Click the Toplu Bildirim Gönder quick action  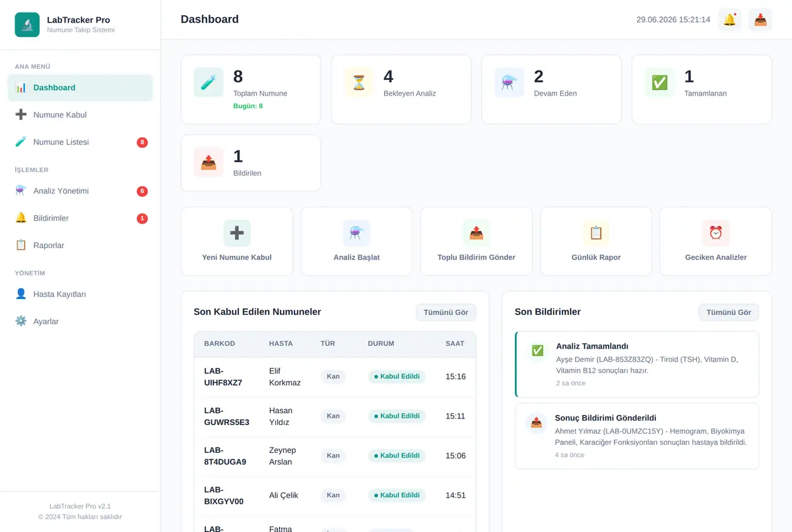click(x=477, y=242)
